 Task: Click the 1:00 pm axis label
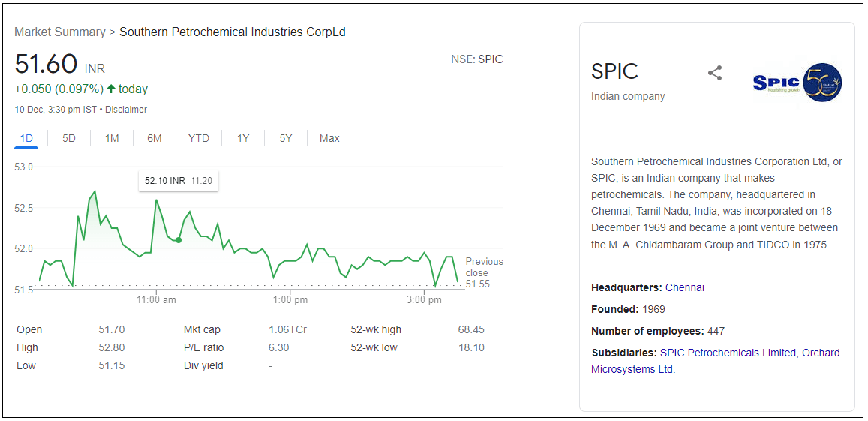pos(290,300)
